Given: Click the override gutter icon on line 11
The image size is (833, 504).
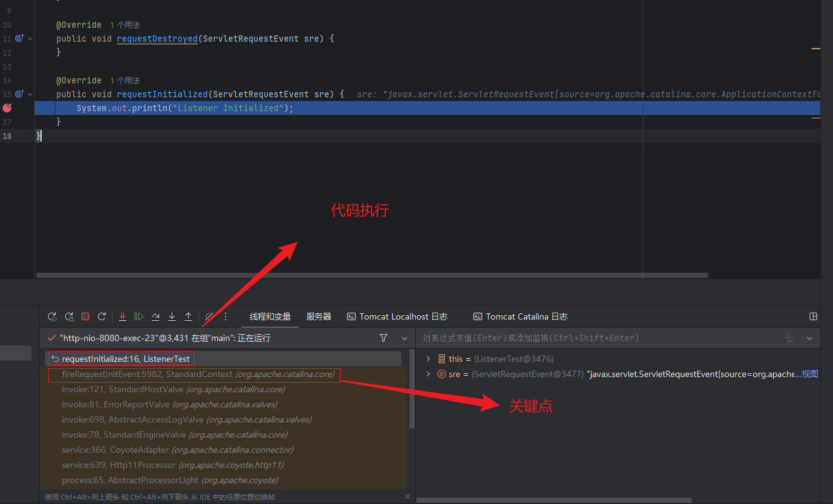Looking at the screenshot, I should point(19,39).
